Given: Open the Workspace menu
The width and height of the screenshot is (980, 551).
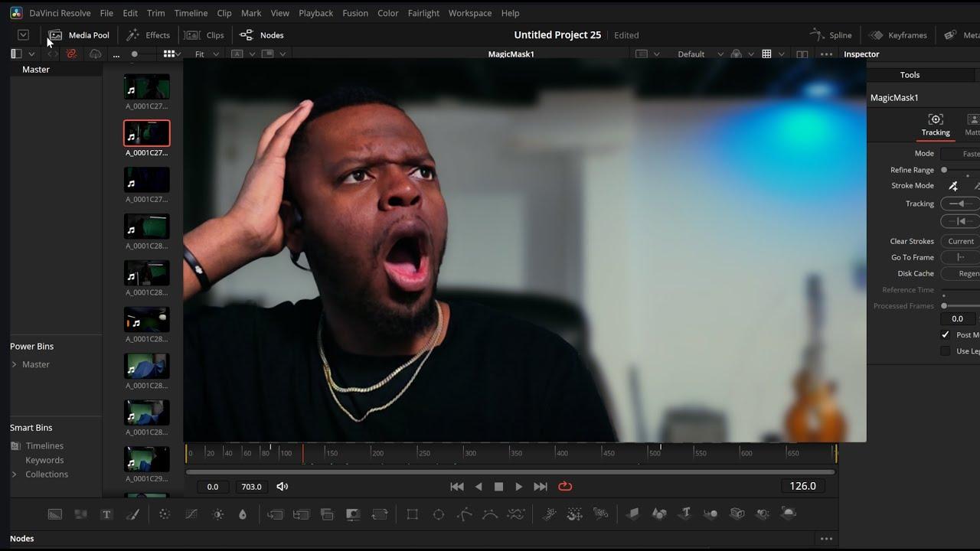Looking at the screenshot, I should pyautogui.click(x=470, y=13).
